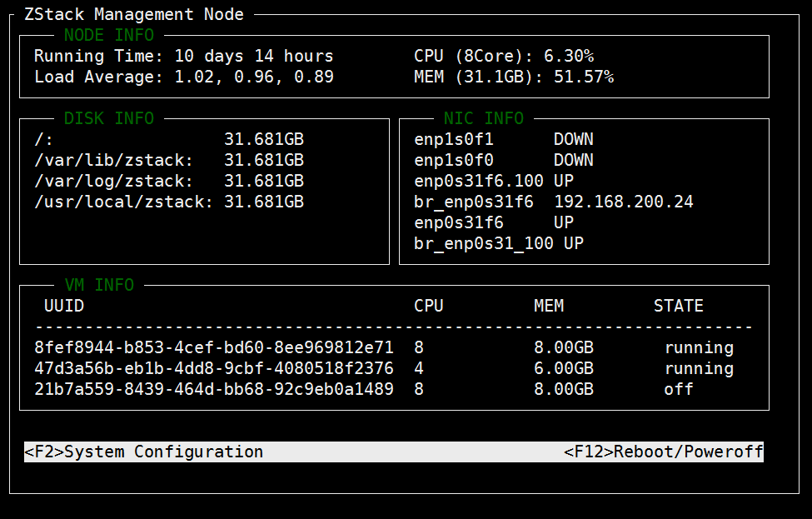Click the off state of VM 21b7a559
Image resolution: width=812 pixels, height=519 pixels.
pyautogui.click(x=679, y=389)
